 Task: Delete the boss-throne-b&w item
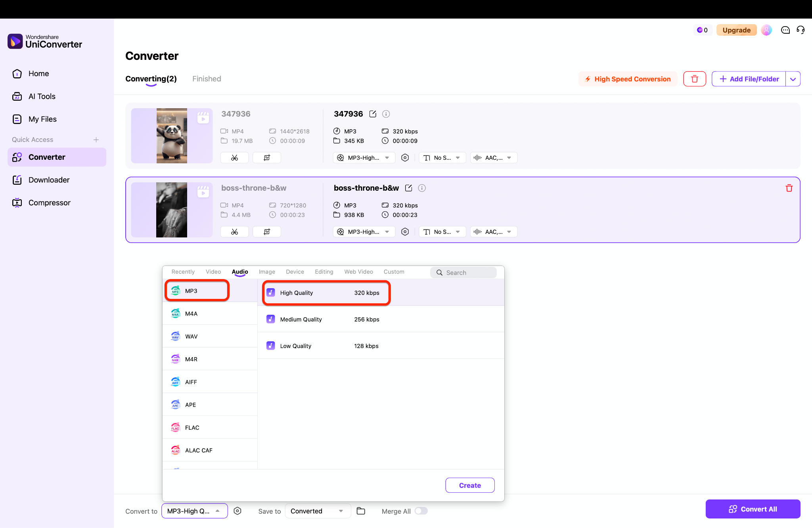789,188
